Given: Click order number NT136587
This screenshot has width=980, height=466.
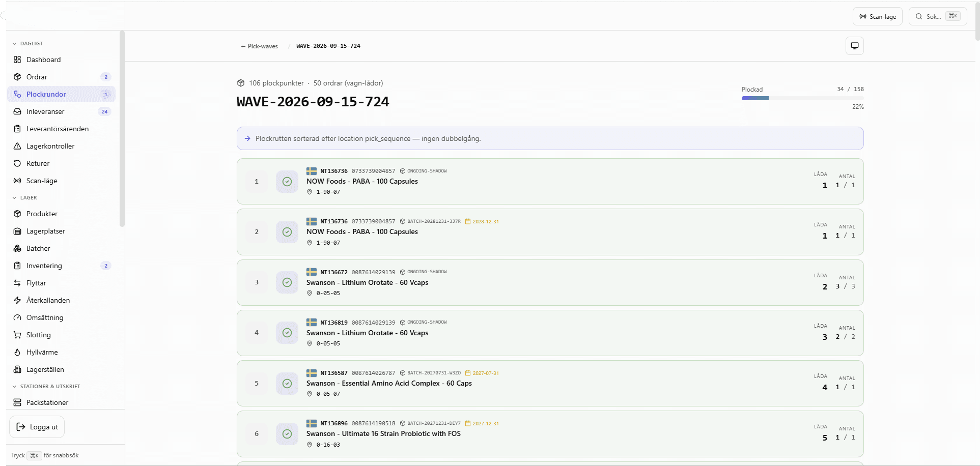Looking at the screenshot, I should [x=334, y=373].
